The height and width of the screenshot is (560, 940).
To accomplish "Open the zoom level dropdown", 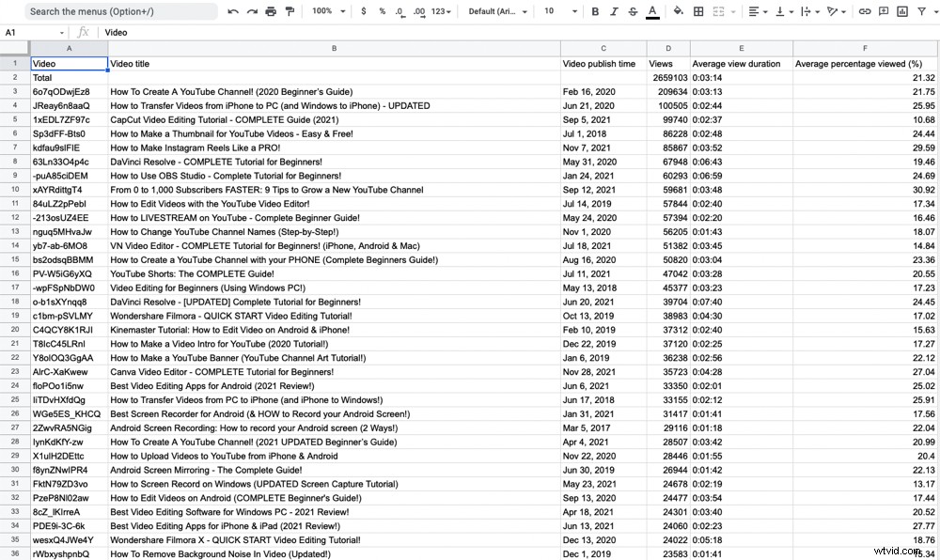I will [x=326, y=10].
